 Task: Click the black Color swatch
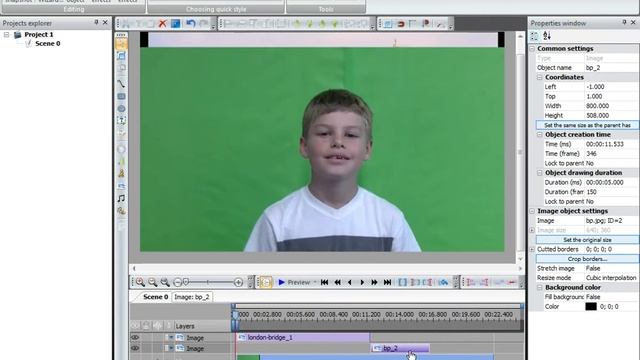tap(591, 307)
